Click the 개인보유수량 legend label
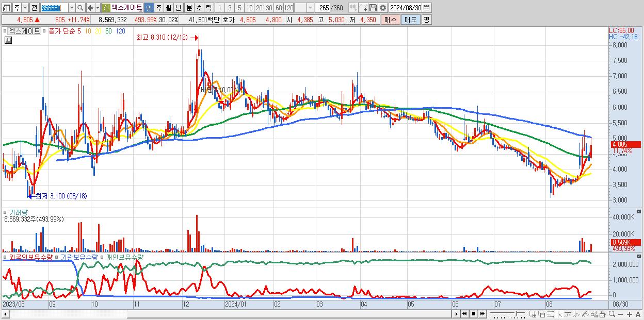This screenshot has width=644, height=320. click(x=125, y=257)
